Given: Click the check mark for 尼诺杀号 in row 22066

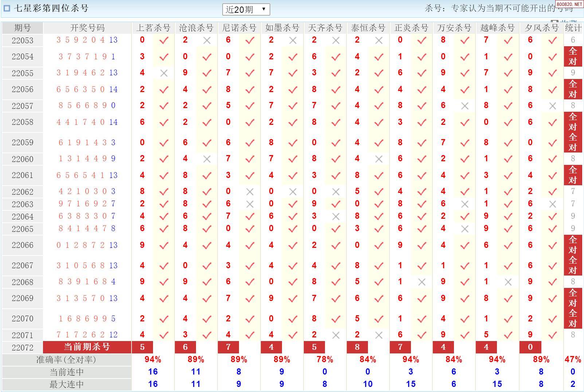Looking at the screenshot, I should 250,246.
